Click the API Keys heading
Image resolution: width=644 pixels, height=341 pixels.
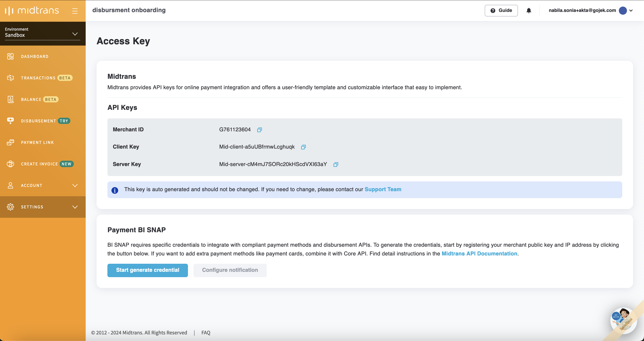122,107
